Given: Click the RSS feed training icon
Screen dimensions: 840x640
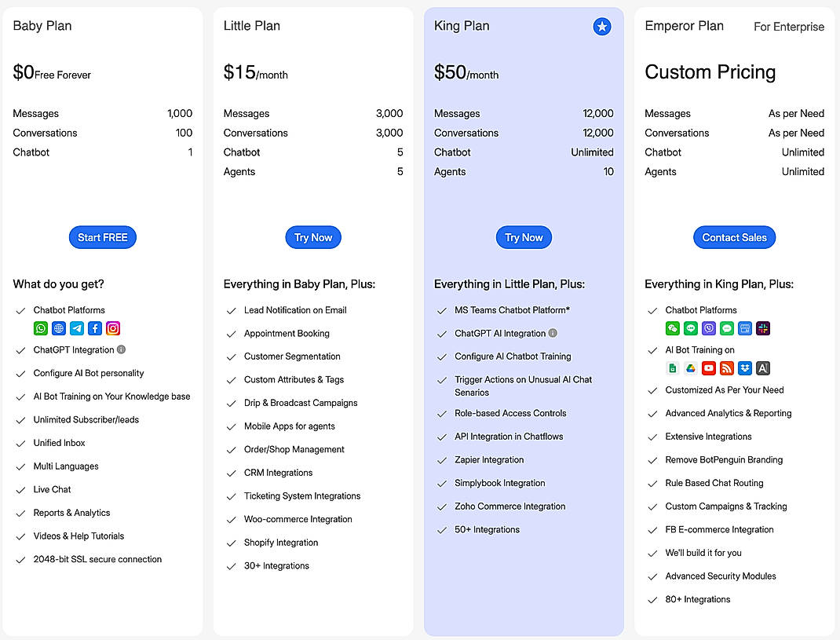Looking at the screenshot, I should click(x=727, y=368).
